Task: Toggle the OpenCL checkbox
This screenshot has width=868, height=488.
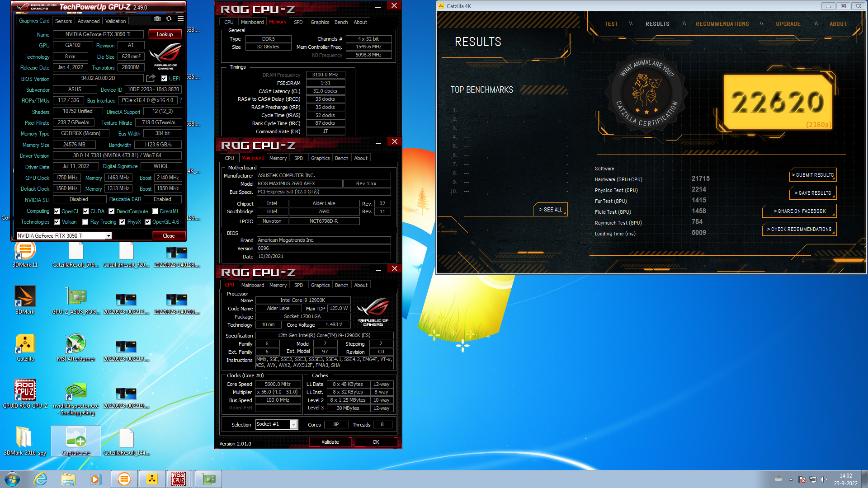Action: pyautogui.click(x=57, y=211)
